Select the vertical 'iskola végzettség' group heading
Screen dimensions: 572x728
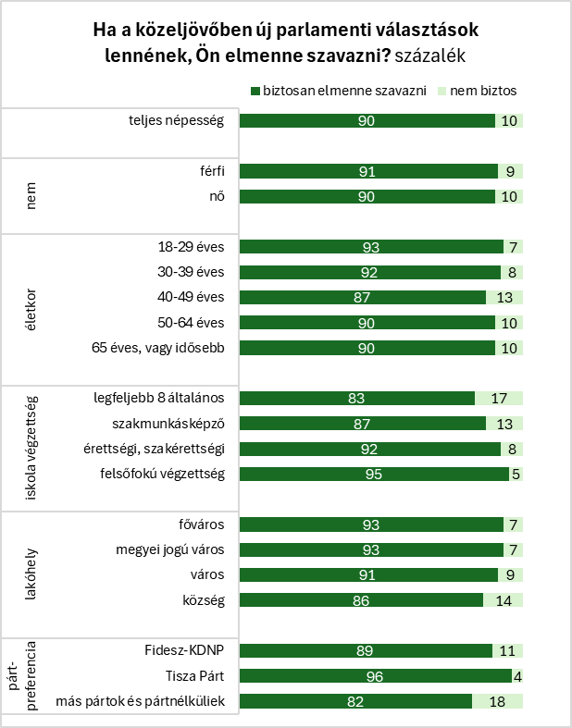31,448
